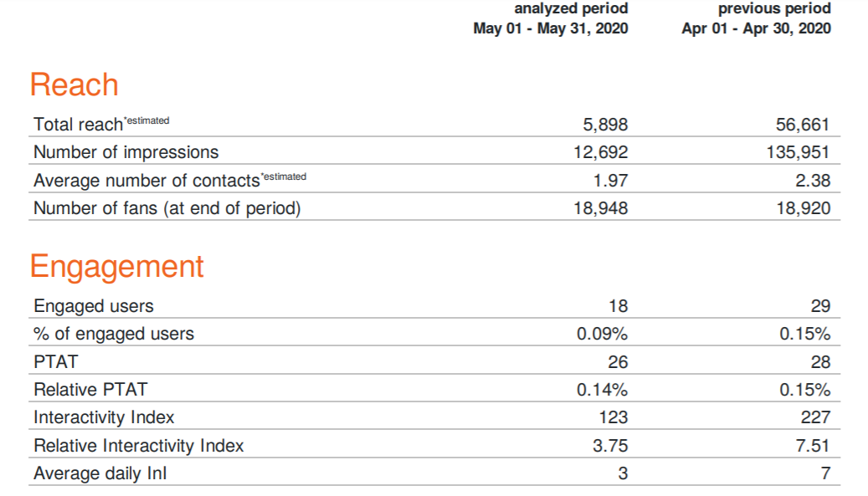This screenshot has height=496, width=868.
Task: Click the Total reach row label
Action: pos(78,125)
